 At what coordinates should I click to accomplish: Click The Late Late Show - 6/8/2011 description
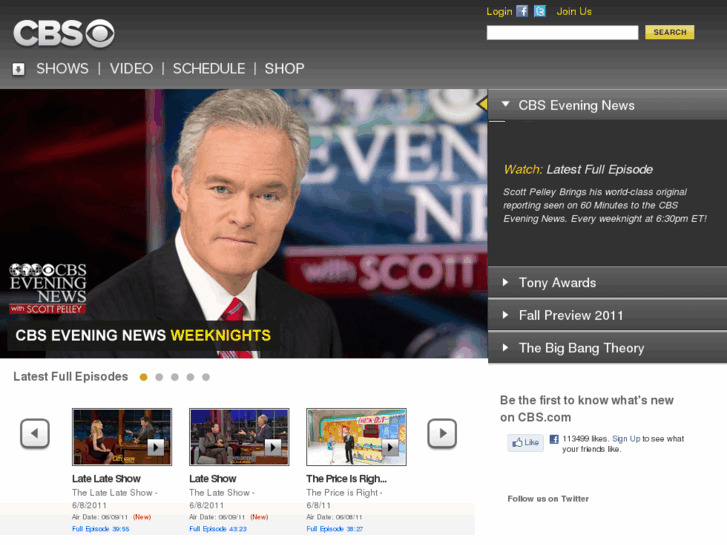pyautogui.click(x=115, y=499)
